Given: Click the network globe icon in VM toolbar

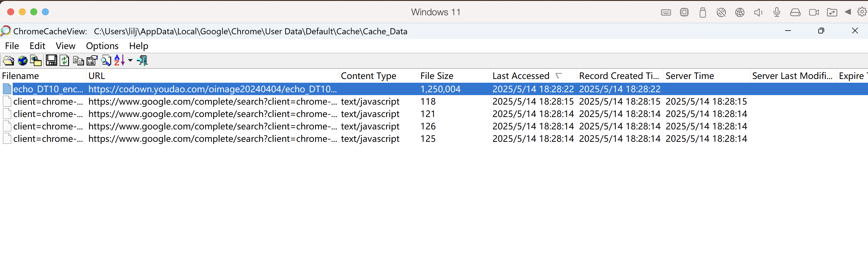Looking at the screenshot, I should click(740, 12).
